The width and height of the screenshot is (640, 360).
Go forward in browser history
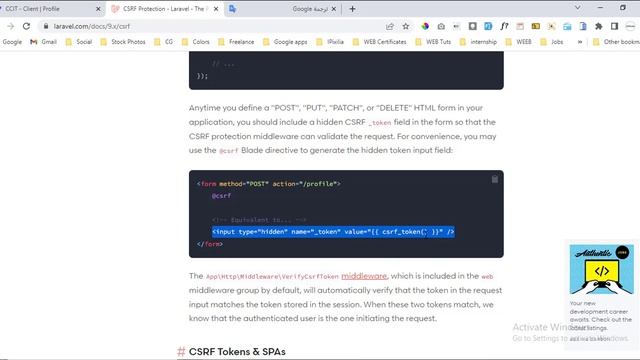[11, 26]
